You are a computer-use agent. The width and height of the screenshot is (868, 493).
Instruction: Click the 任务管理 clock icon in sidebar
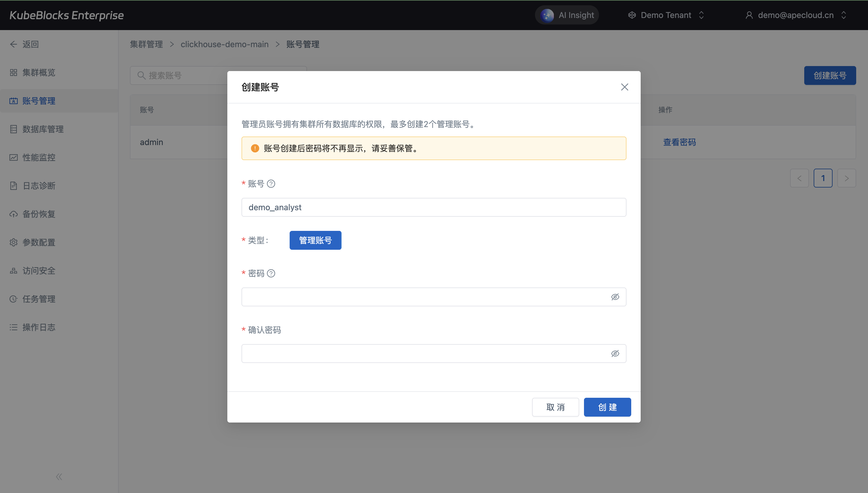[14, 299]
